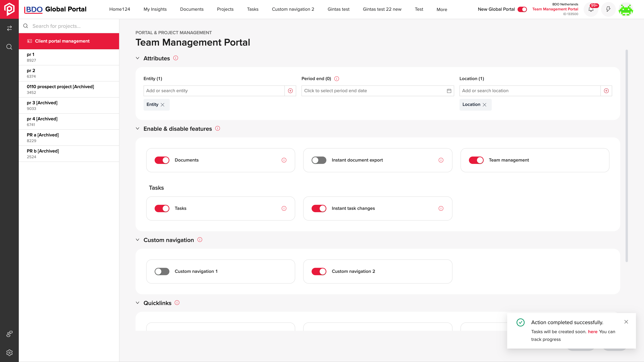Remove the Location tag
The height and width of the screenshot is (362, 644).
[x=485, y=105]
